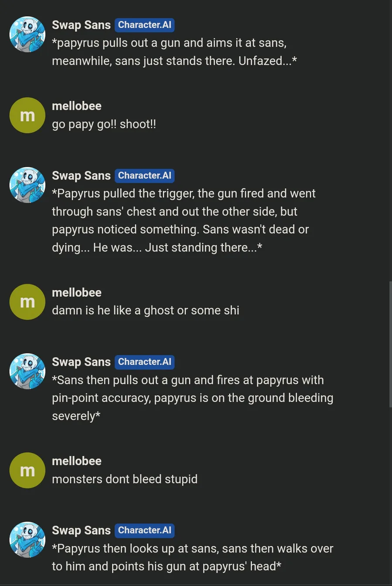Click Character.AI badge above 'Papyrus pulled the trigger' message
This screenshot has height=586, width=392.
click(145, 176)
